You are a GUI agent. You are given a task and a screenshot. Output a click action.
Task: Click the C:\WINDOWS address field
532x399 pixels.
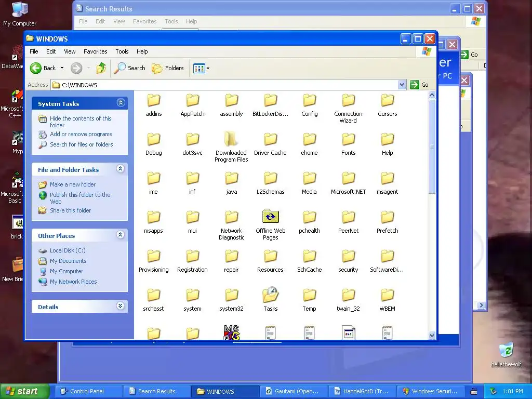(x=224, y=85)
